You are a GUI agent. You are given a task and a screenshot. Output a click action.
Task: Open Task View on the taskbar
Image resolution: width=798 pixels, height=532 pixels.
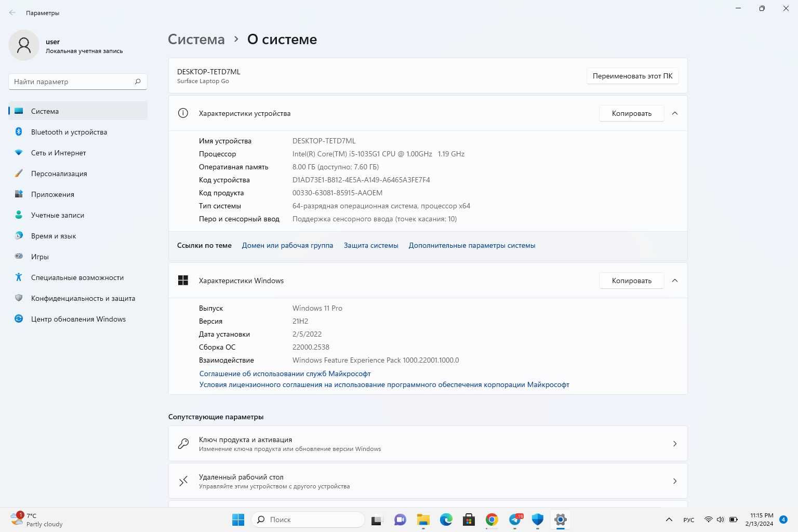click(377, 520)
